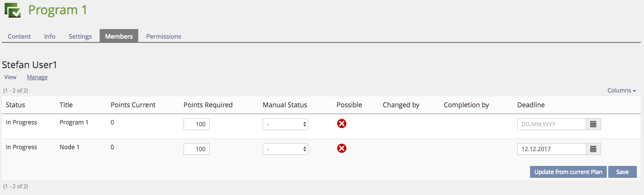This screenshot has width=644, height=195.
Task: Expand the Columns selector
Action: coord(622,91)
